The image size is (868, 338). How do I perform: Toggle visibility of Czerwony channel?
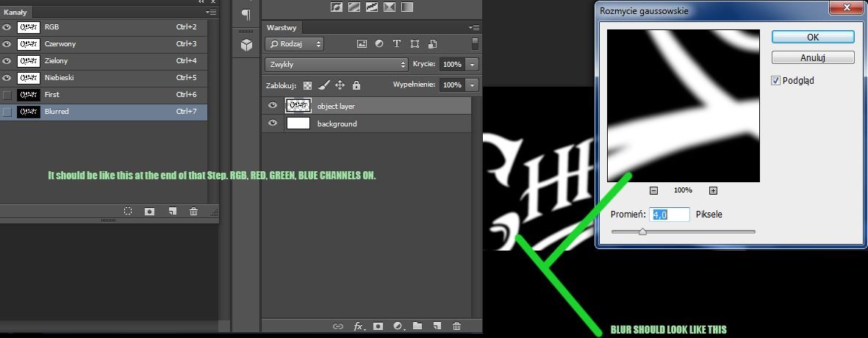pos(7,43)
